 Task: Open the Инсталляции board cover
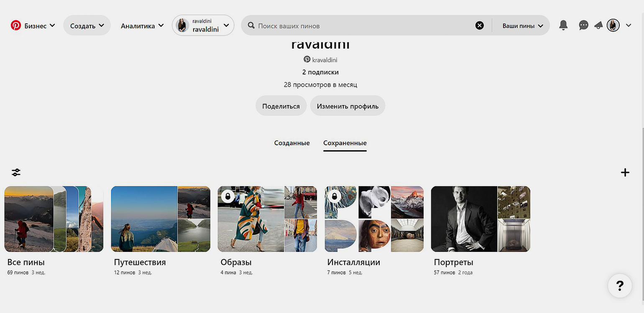[374, 219]
